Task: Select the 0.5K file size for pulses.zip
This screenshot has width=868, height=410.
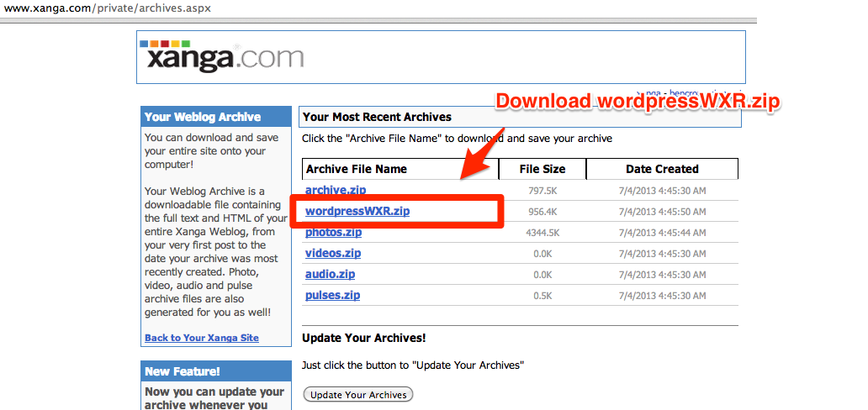Action: click(x=542, y=296)
